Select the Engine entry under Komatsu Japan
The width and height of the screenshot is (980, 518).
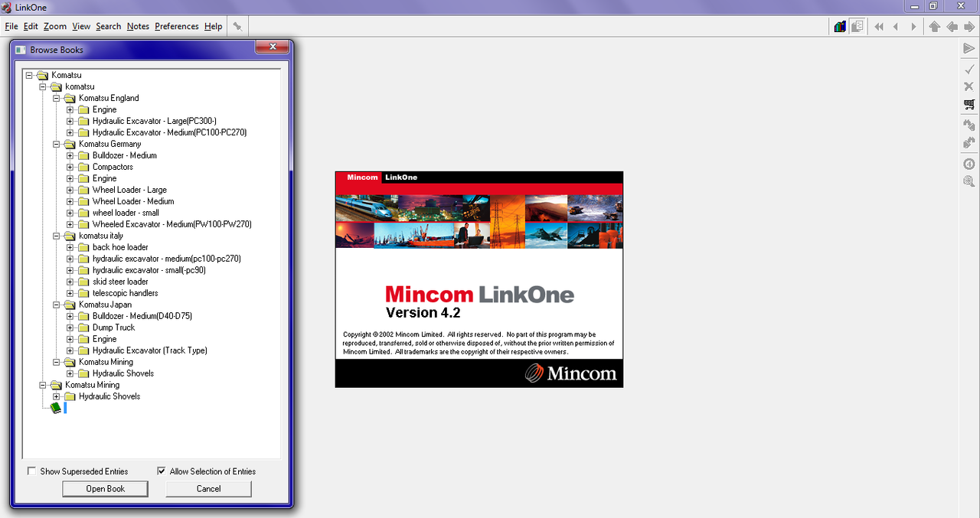(104, 339)
